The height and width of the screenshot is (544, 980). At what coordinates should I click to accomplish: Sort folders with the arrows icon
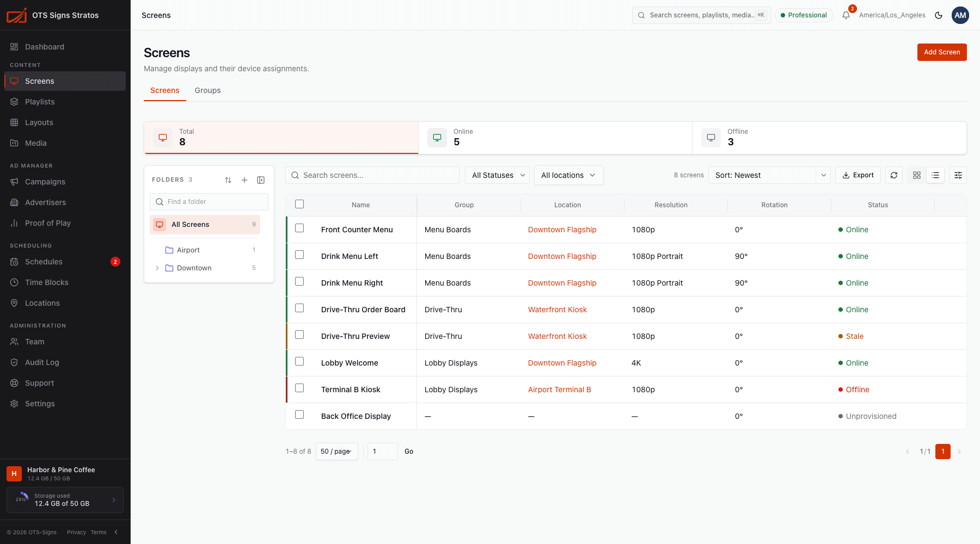pos(228,180)
